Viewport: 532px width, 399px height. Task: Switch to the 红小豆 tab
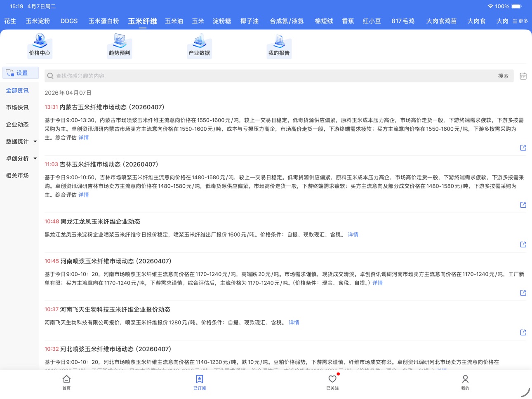pyautogui.click(x=372, y=21)
